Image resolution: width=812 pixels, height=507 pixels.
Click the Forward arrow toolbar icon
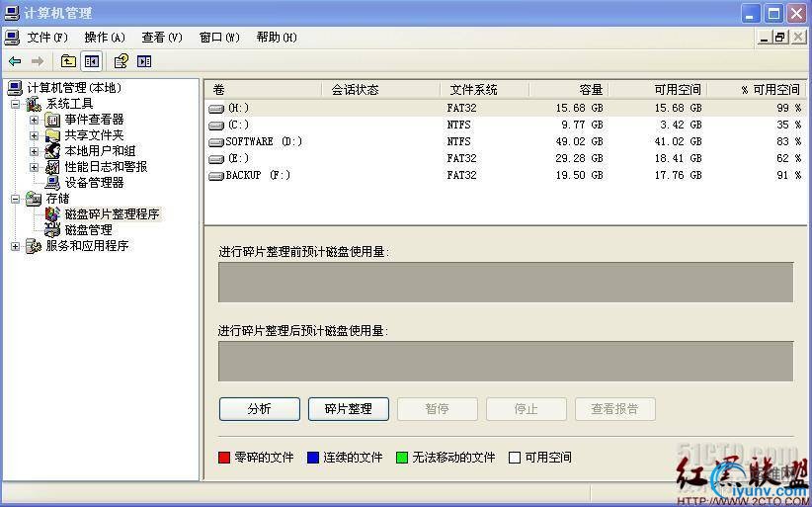(38, 61)
